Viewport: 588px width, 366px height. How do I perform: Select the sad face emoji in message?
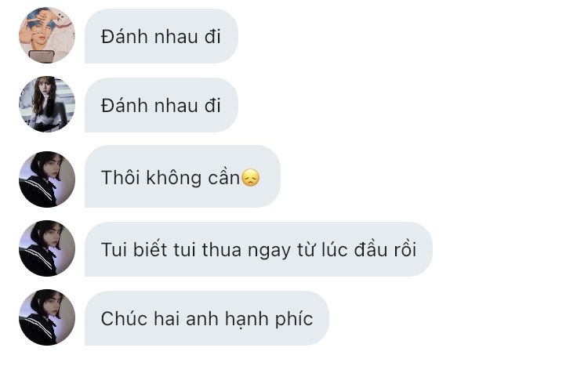[250, 178]
